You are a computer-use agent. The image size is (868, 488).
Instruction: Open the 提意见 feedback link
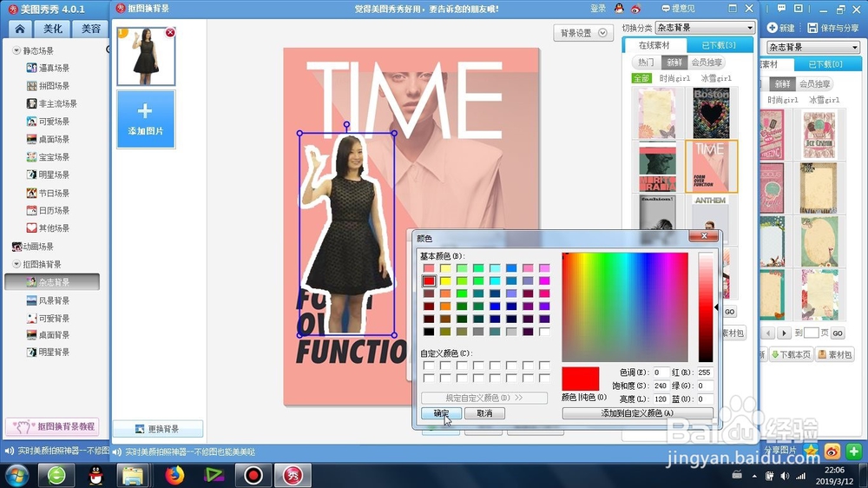678,9
